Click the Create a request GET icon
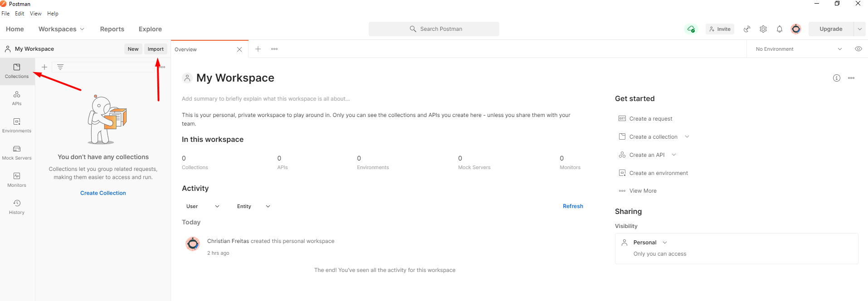This screenshot has height=301, width=868. coord(622,118)
